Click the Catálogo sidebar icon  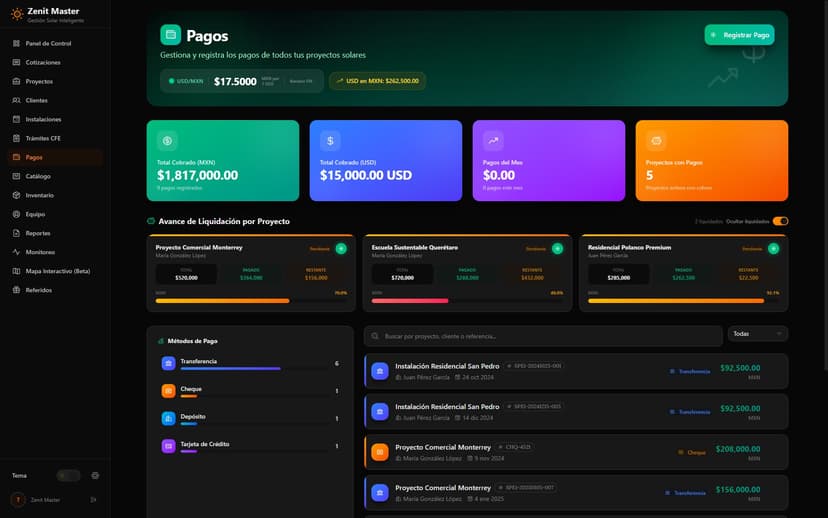(16, 176)
